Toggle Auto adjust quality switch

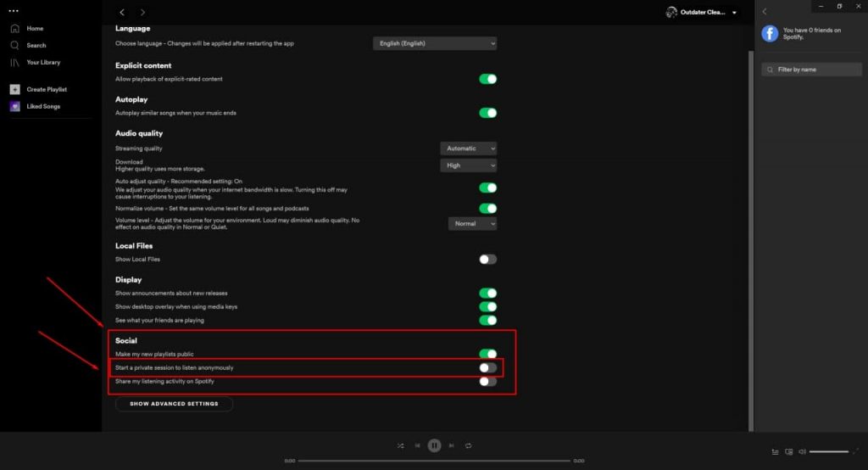point(487,187)
